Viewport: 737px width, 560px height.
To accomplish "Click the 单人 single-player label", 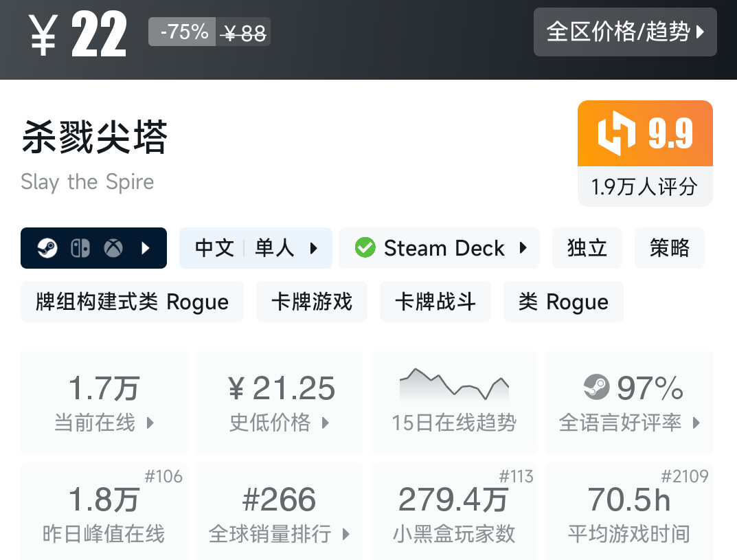I will (275, 248).
